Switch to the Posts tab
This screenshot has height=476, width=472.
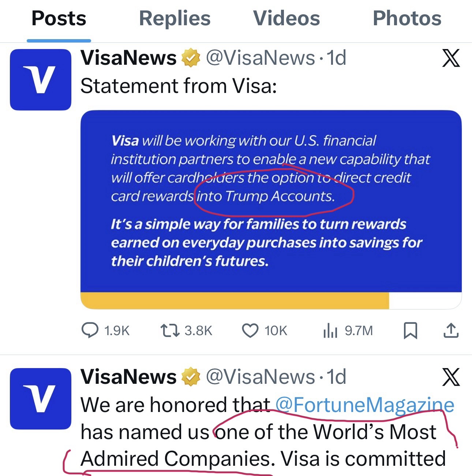pos(59,19)
